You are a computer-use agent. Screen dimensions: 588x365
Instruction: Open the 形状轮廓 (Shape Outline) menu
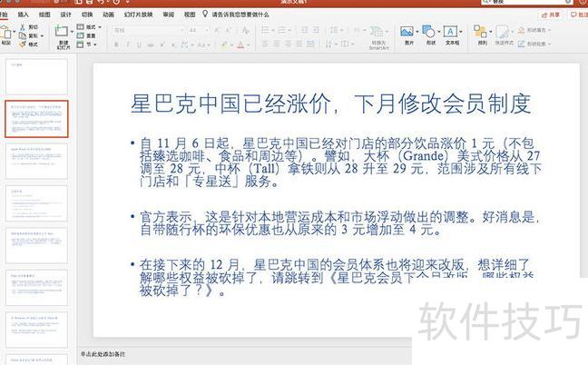(534, 44)
